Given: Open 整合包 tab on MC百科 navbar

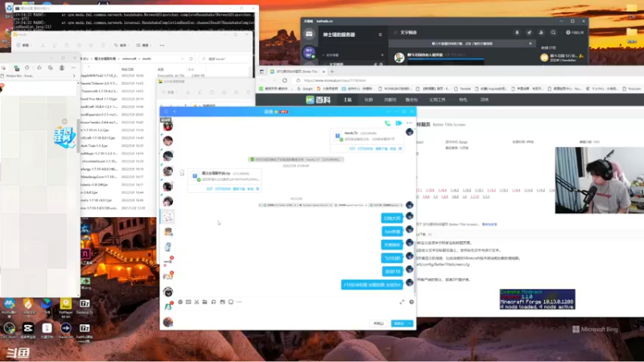Looking at the screenshot, I should [x=411, y=100].
